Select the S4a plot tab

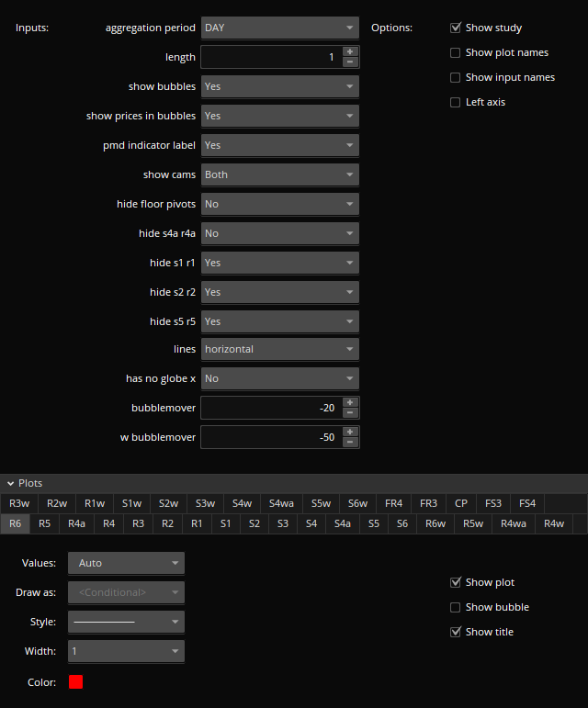tap(343, 524)
